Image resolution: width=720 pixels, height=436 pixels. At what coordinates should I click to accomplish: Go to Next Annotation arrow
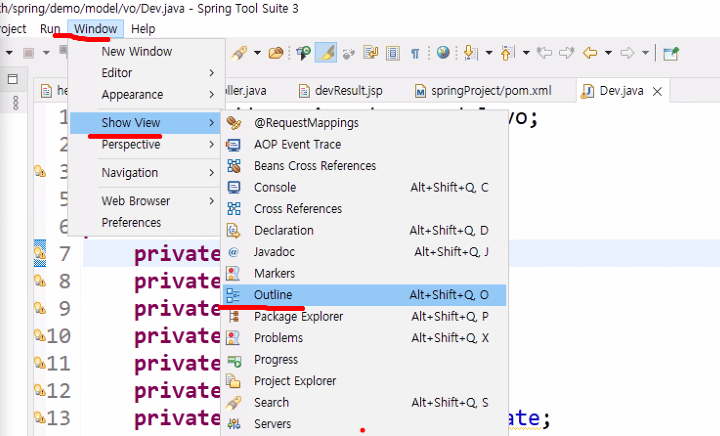coord(470,53)
